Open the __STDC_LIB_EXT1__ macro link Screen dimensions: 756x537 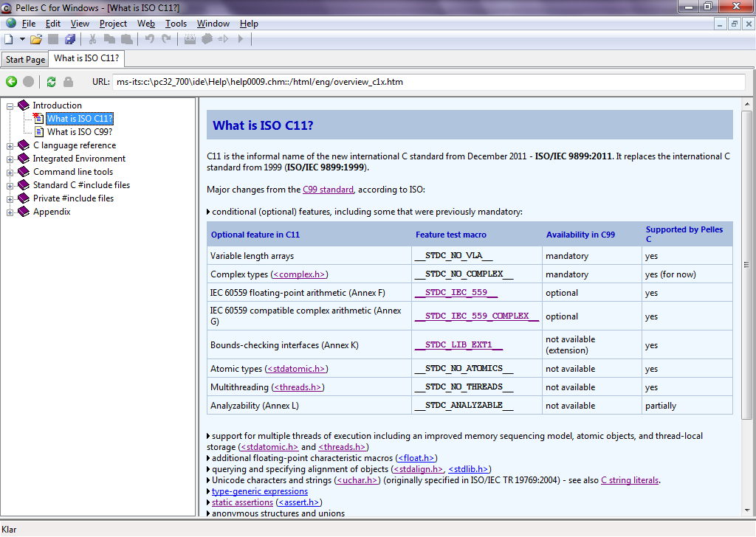[x=458, y=344]
